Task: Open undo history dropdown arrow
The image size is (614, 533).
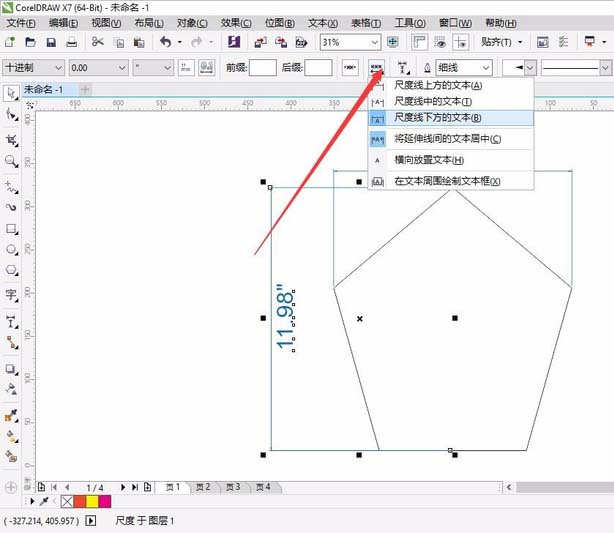Action: tap(180, 42)
